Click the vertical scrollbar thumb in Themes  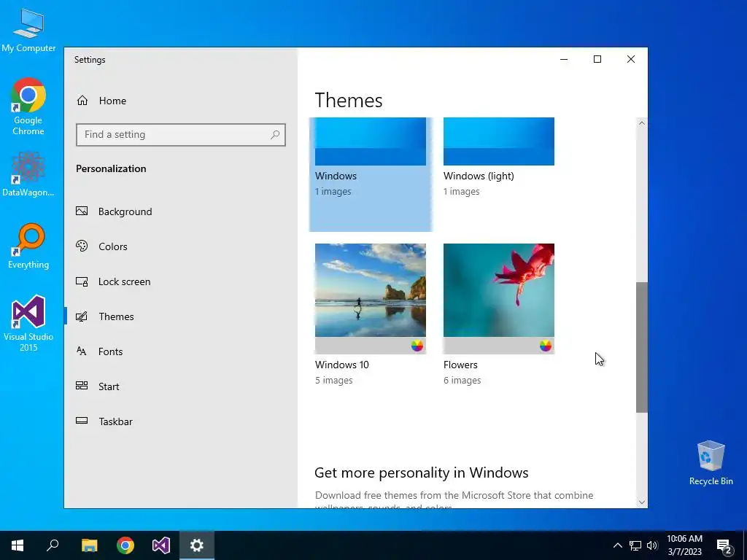642,347
